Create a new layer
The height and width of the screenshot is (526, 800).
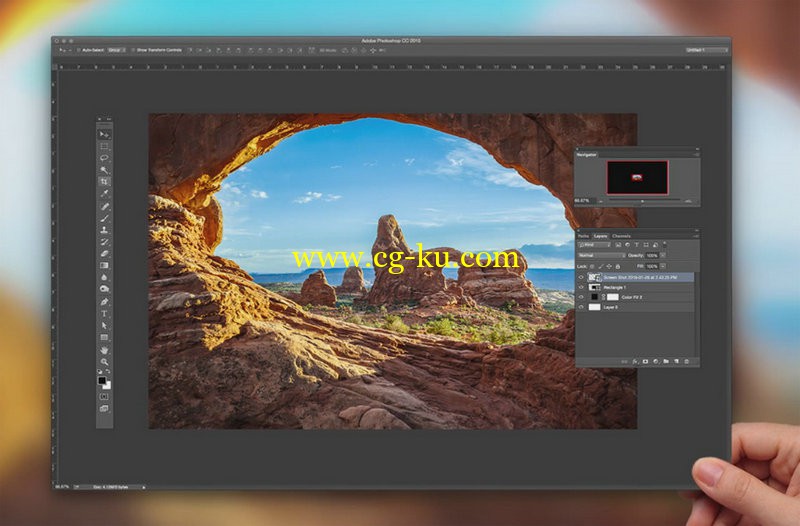point(676,361)
